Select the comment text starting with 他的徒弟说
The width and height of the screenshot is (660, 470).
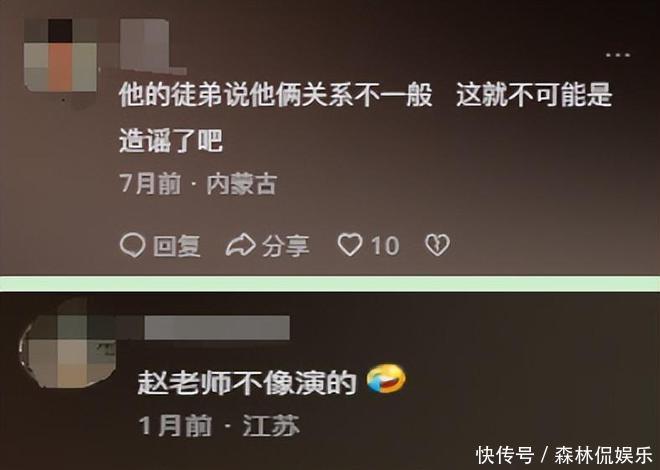point(365,117)
